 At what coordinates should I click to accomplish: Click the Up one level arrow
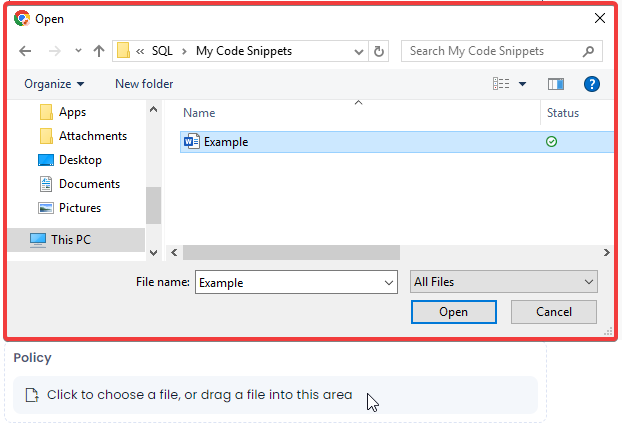(x=99, y=51)
